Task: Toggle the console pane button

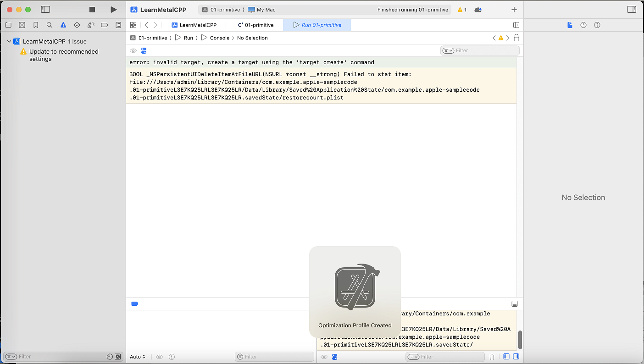Action: click(x=516, y=357)
